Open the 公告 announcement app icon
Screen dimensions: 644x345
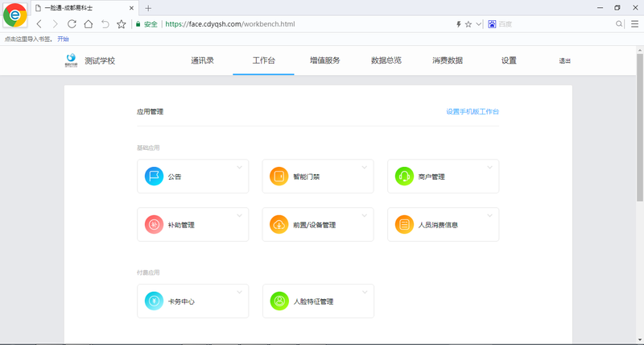pos(154,177)
